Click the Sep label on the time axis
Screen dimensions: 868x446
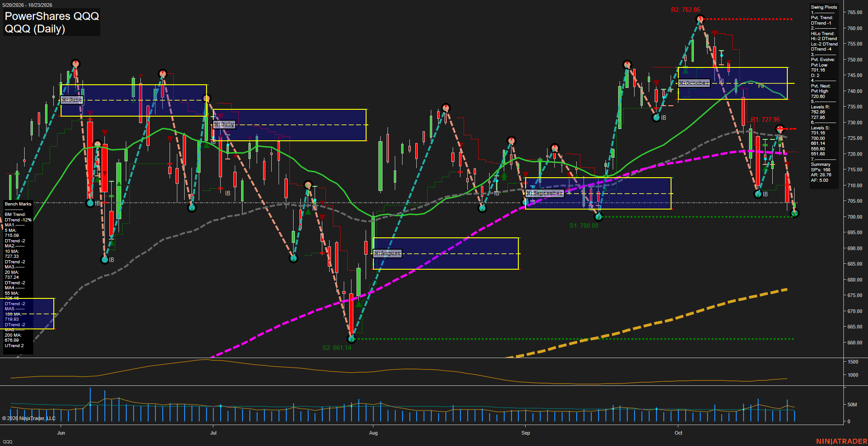[x=526, y=433]
